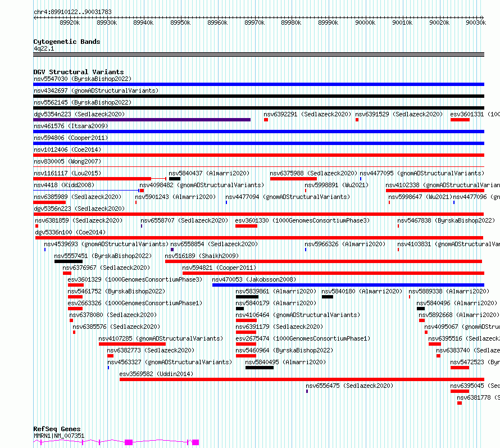This screenshot has height=448, width=500.
Task: Click the nsv5461752 (ByrskaBishop2022) label
Action: (116, 291)
